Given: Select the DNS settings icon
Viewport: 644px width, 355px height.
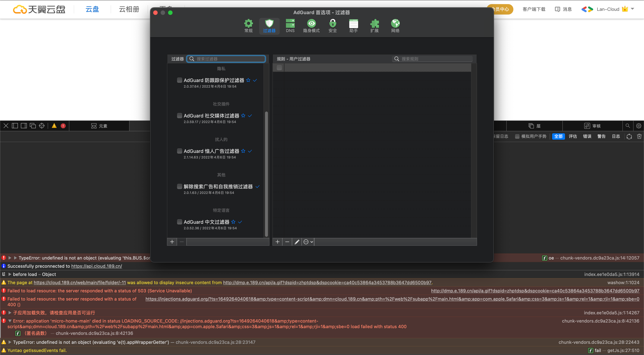Looking at the screenshot, I should coord(290,26).
